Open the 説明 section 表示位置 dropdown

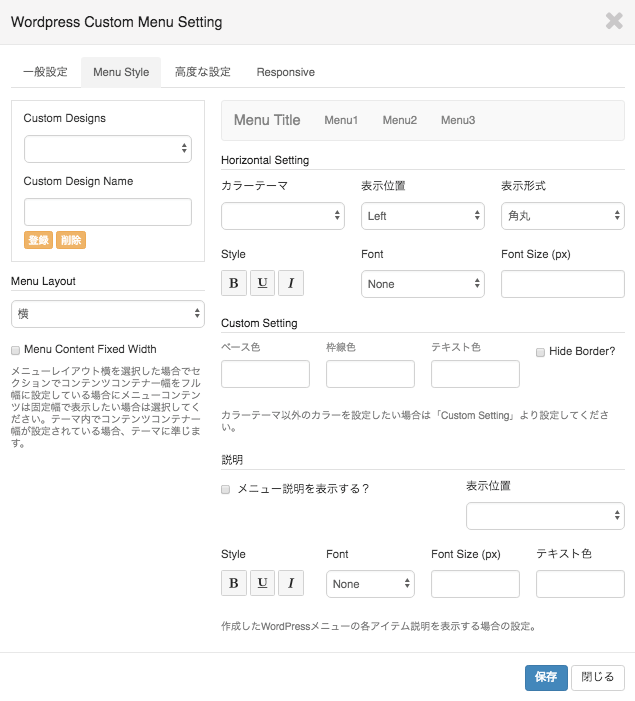(545, 516)
